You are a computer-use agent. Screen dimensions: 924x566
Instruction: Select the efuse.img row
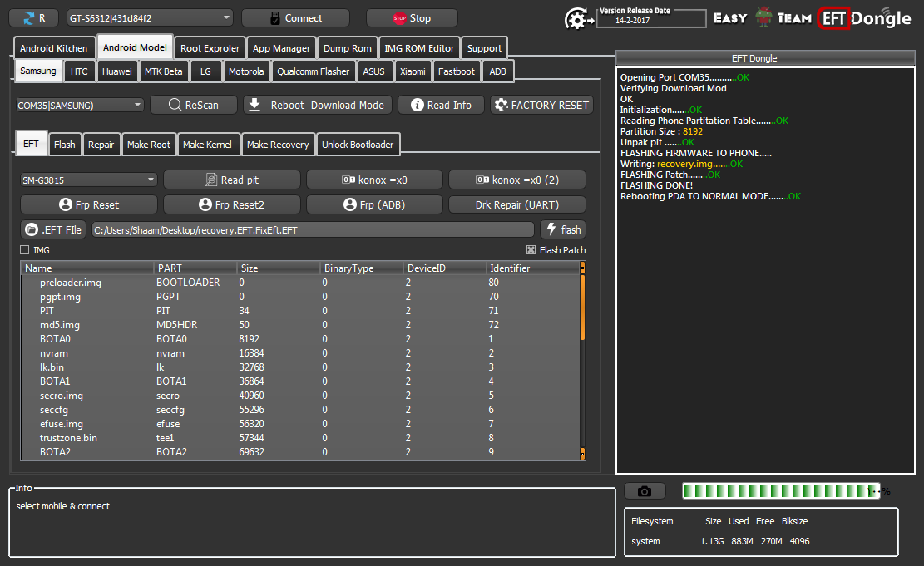[300, 424]
